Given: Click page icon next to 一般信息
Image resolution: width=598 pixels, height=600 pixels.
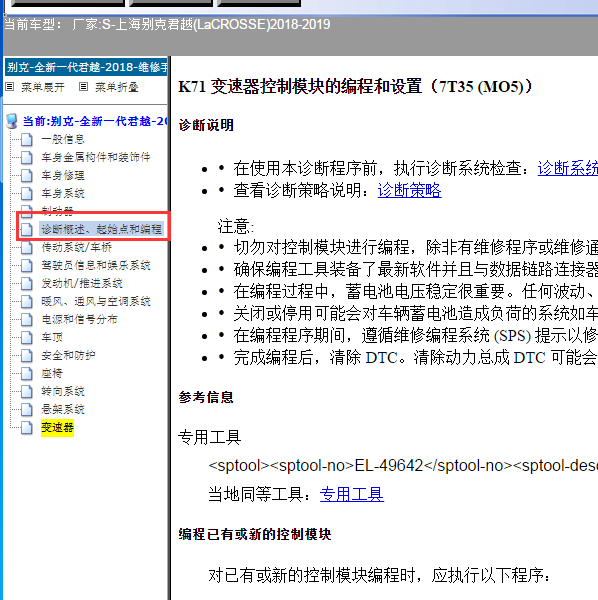Looking at the screenshot, I should [26, 139].
